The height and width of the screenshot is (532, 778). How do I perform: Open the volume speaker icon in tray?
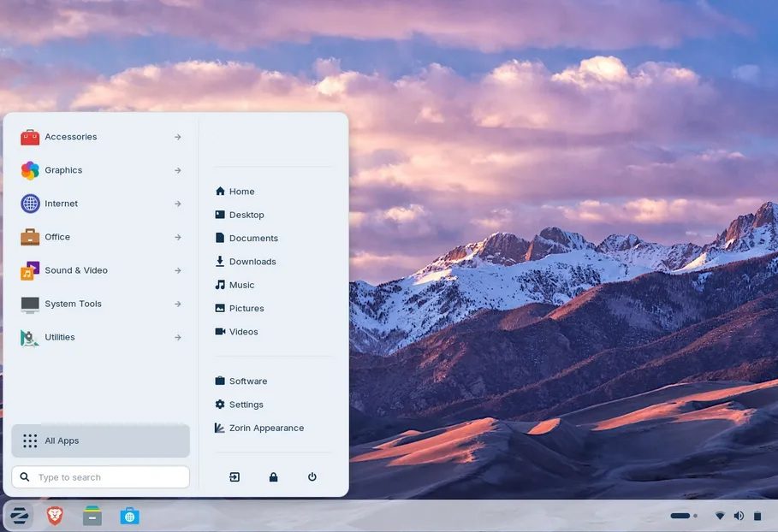point(739,516)
